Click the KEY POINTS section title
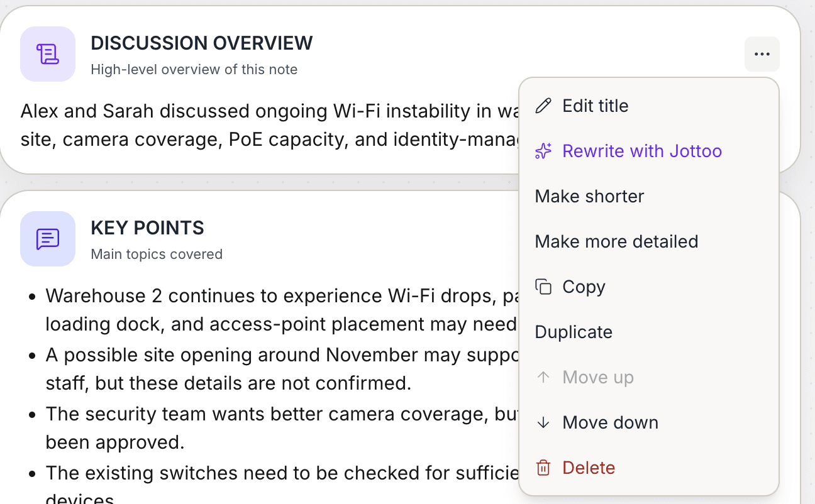 pyautogui.click(x=147, y=227)
